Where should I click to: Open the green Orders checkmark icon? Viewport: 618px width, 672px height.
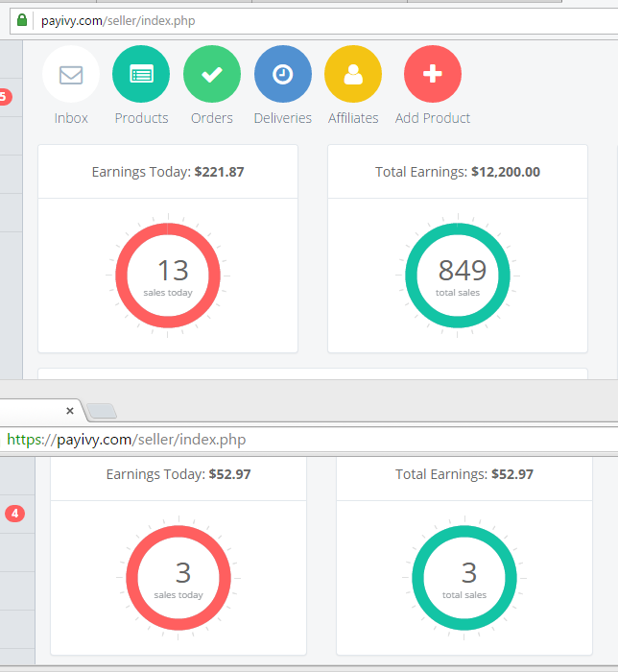pyautogui.click(x=212, y=74)
